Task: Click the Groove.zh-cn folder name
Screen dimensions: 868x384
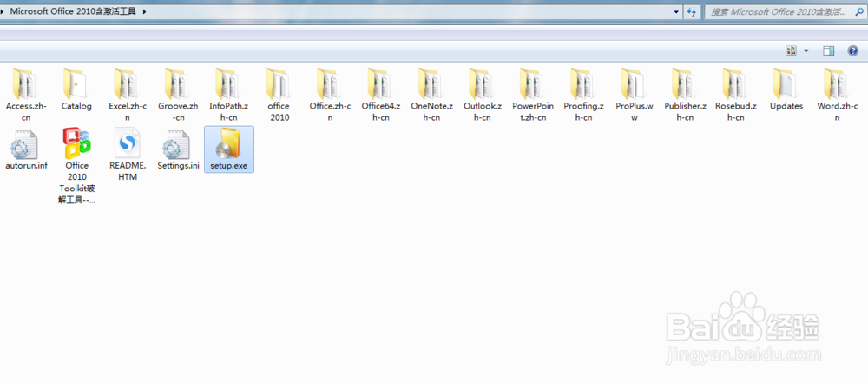Action: [178, 111]
